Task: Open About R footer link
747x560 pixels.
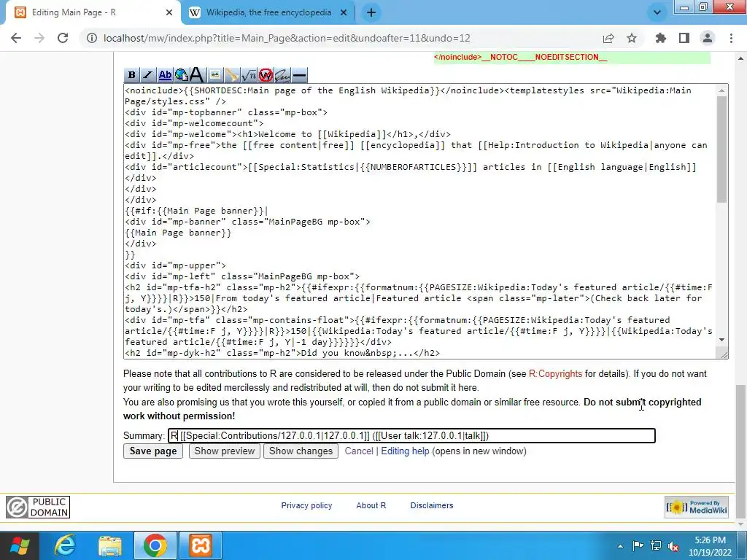Action: tap(371, 505)
